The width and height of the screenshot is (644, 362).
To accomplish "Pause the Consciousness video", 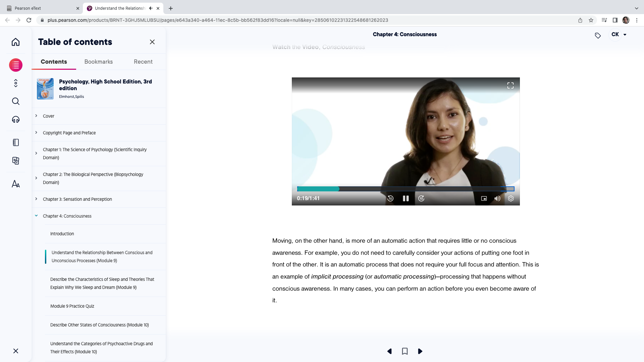I will [406, 198].
